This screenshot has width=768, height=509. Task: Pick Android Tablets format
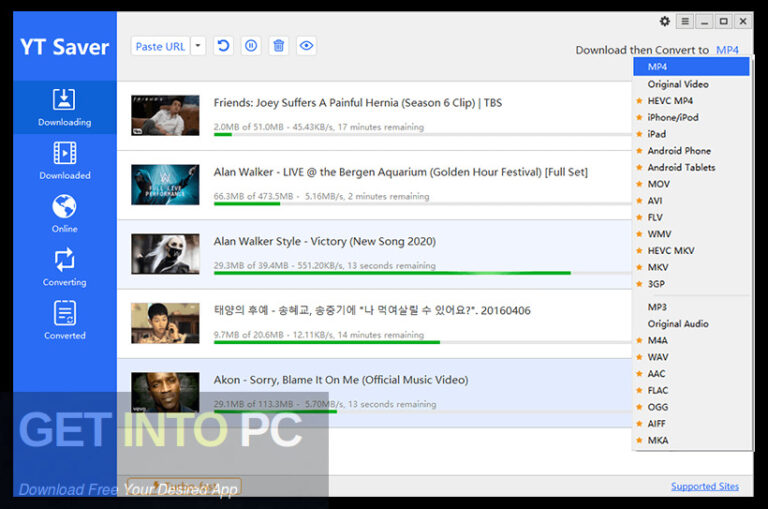(691, 167)
